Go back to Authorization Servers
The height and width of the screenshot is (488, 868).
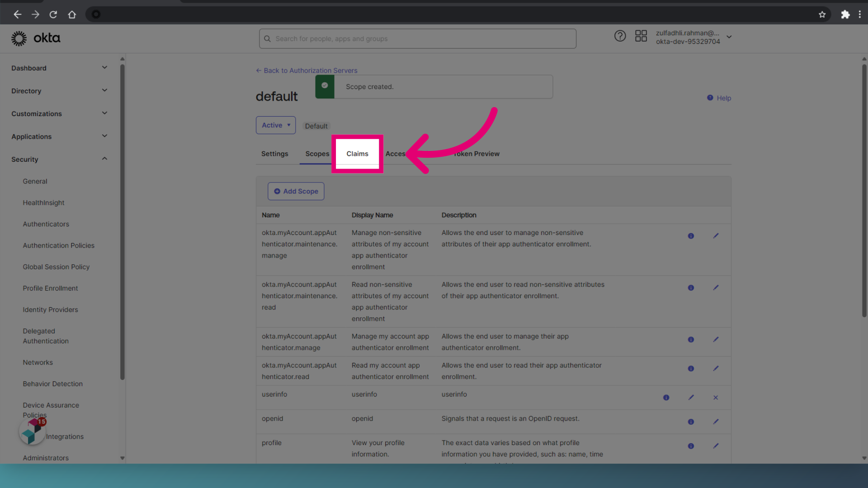coord(307,70)
